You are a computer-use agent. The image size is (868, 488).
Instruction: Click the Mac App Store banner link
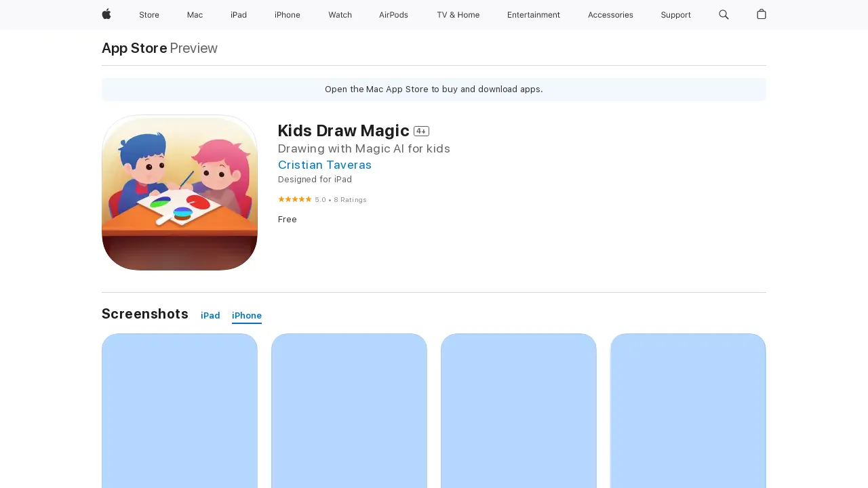point(434,89)
